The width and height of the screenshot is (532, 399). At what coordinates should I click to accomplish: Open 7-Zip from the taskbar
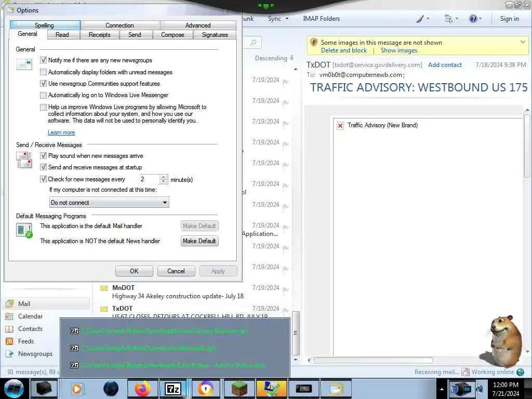pyautogui.click(x=173, y=389)
